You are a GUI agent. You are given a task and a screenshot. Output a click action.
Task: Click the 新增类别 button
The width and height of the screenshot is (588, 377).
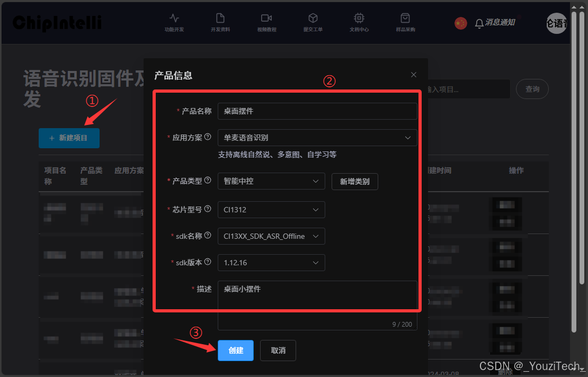point(355,182)
